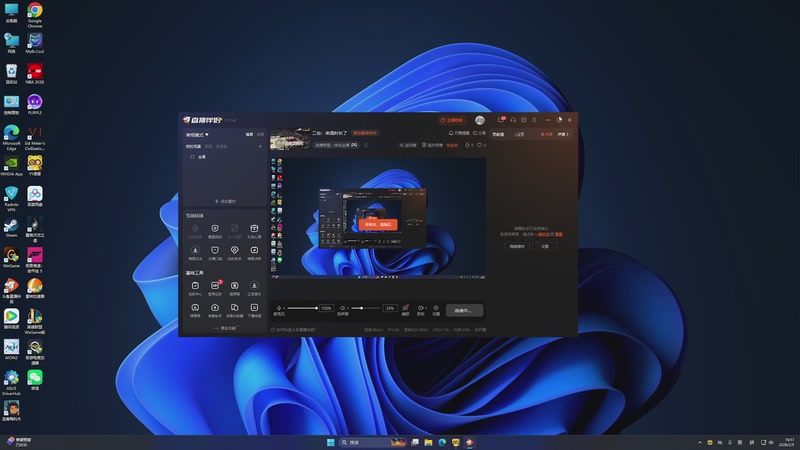Open the 常规模式 mode dropdown

click(x=197, y=135)
